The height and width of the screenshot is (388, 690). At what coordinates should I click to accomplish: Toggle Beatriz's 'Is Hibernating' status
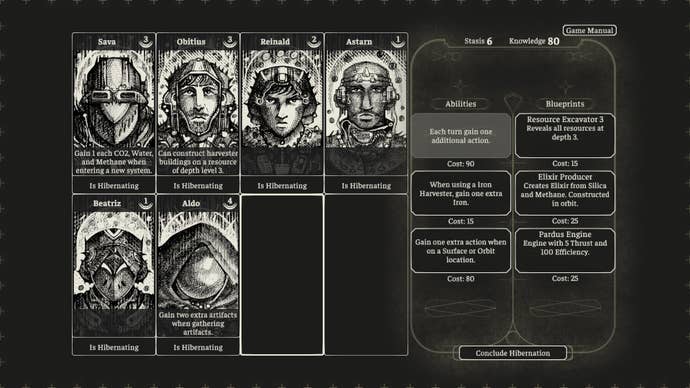tap(114, 347)
